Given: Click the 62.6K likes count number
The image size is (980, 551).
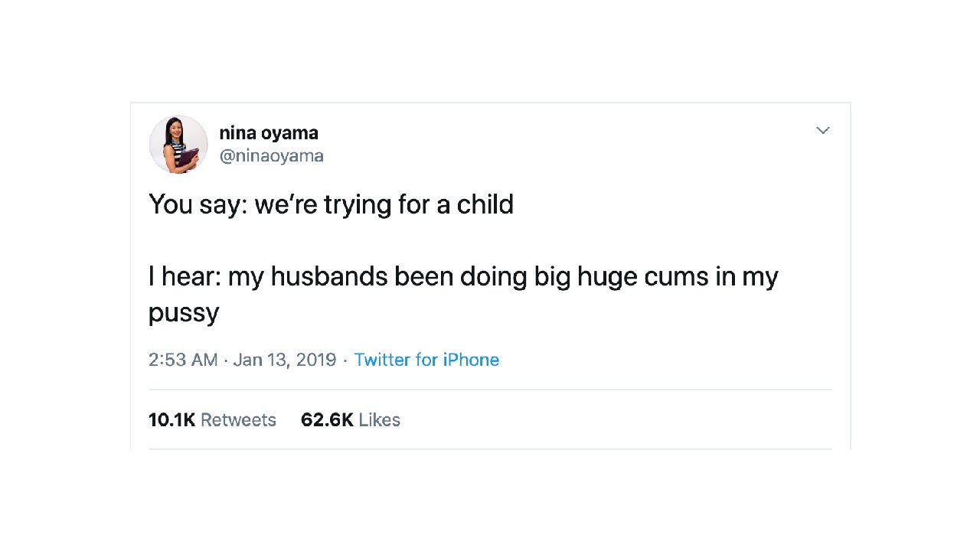Looking at the screenshot, I should [x=327, y=419].
